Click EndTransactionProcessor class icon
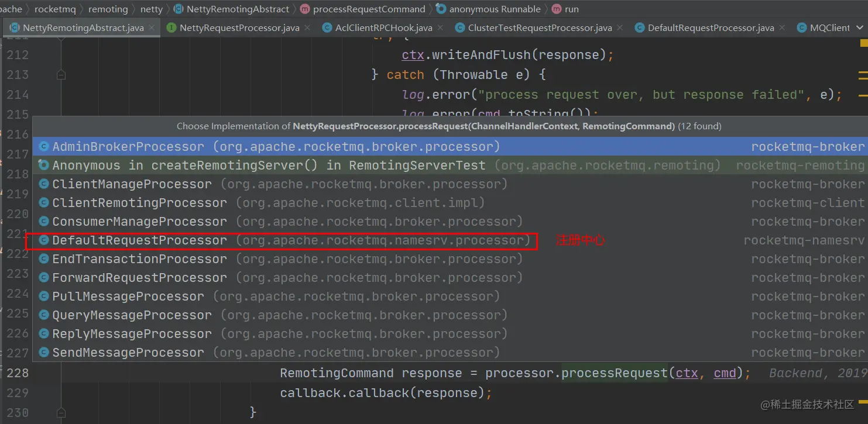 pyautogui.click(x=43, y=258)
